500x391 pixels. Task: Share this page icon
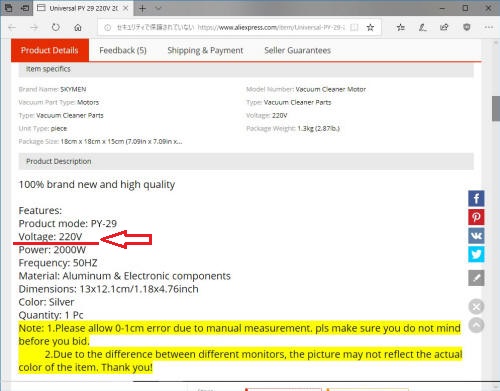(444, 27)
